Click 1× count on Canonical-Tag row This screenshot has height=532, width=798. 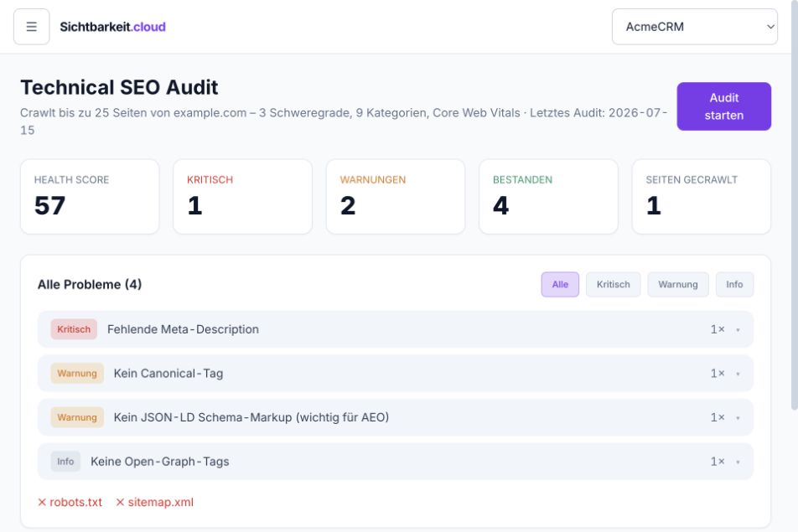718,374
